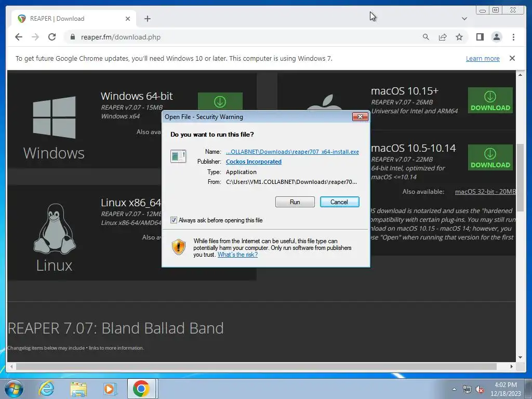This screenshot has height=399, width=532.
Task: Click the Linux x86_64 heading text
Action: pos(131,203)
